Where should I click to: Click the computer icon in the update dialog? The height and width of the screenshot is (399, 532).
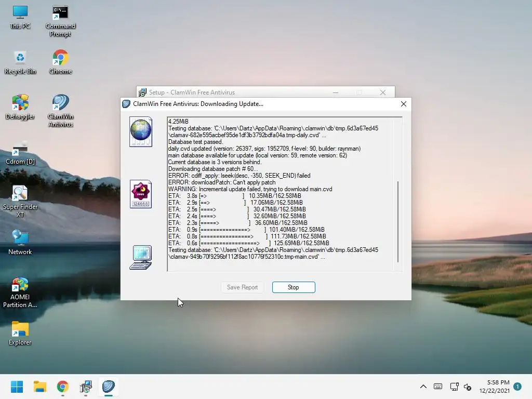pyautogui.click(x=140, y=258)
